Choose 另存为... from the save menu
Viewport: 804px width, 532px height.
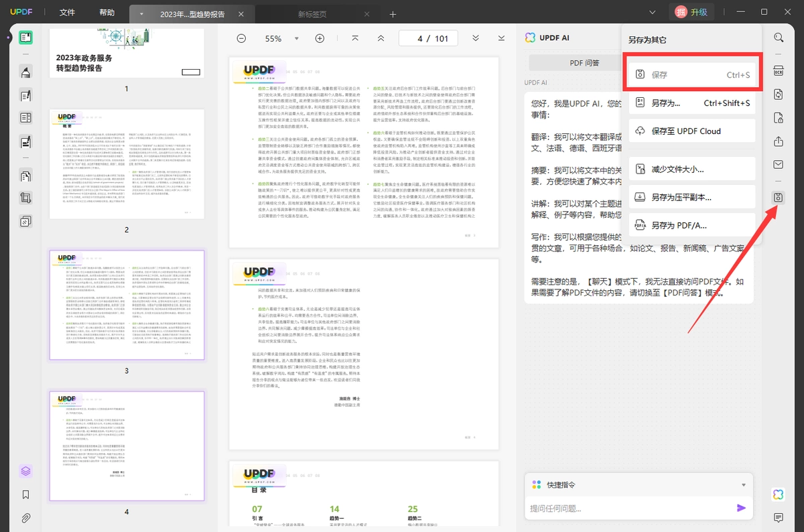point(691,103)
